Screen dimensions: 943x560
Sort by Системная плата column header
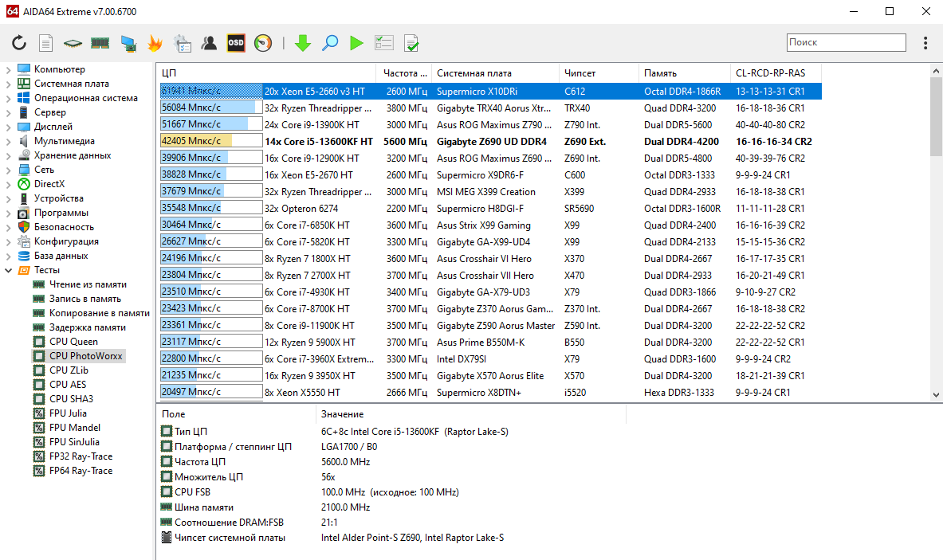click(496, 72)
